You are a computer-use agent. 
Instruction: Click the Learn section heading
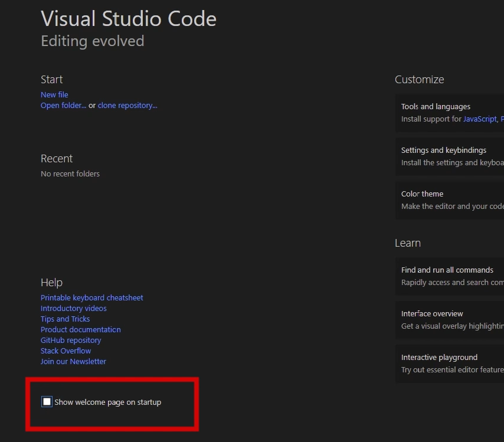point(408,243)
